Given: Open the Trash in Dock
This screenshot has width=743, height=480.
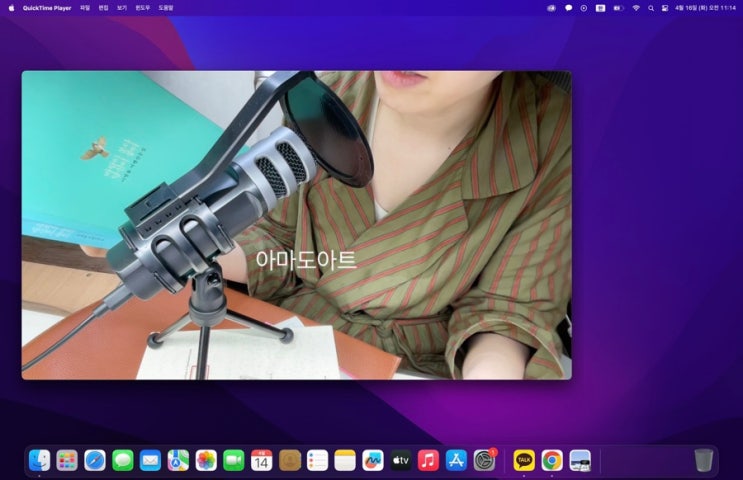Looking at the screenshot, I should click(703, 460).
